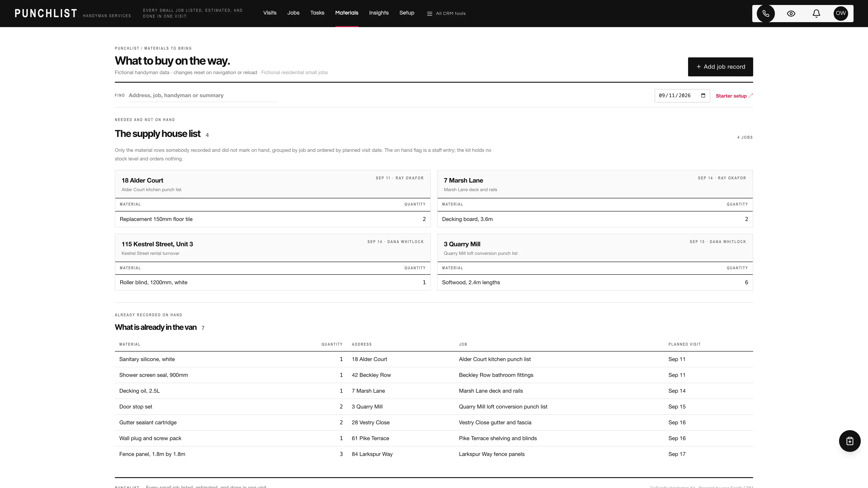Viewport: 868px width, 488px height.
Task: Click the 09/11/2026 date field
Action: pos(682,96)
